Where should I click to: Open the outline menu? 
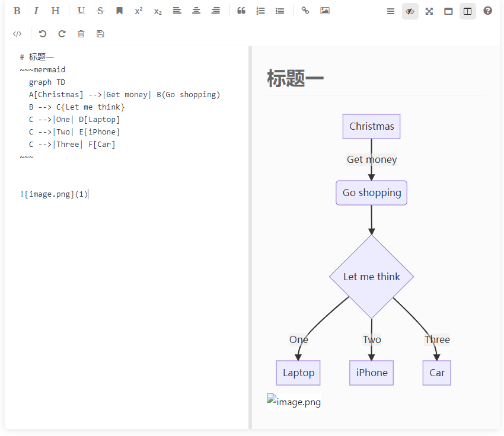[x=390, y=11]
